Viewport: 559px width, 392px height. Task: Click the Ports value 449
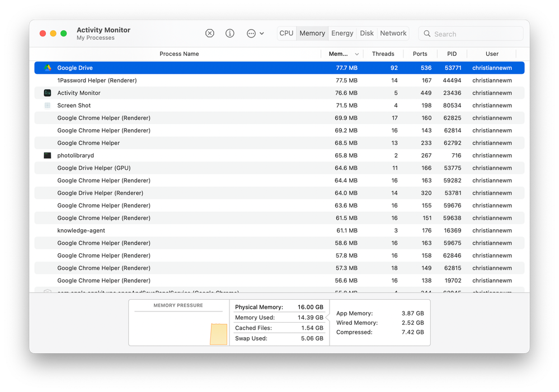point(426,93)
